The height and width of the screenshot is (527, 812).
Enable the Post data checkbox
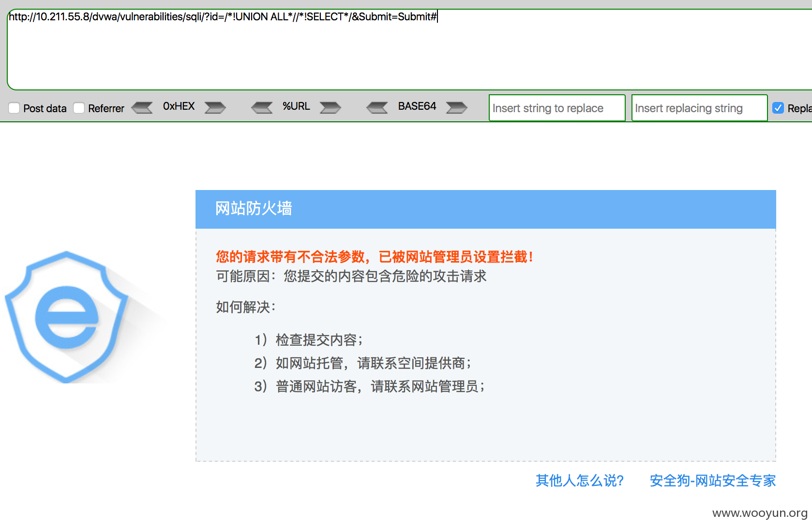15,108
